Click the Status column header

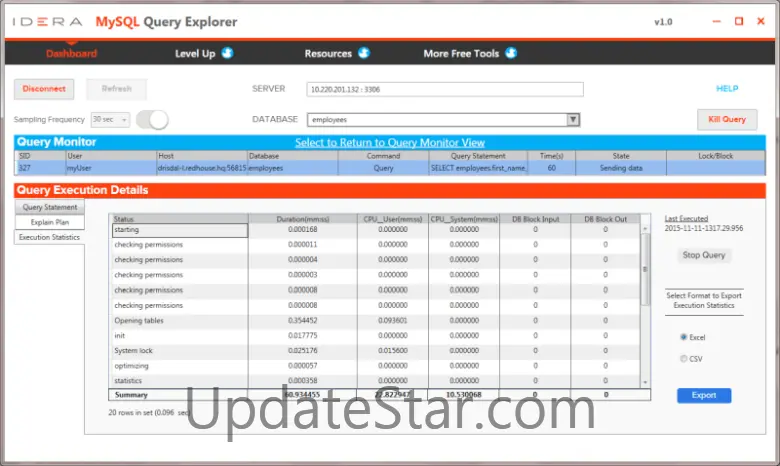(179, 219)
